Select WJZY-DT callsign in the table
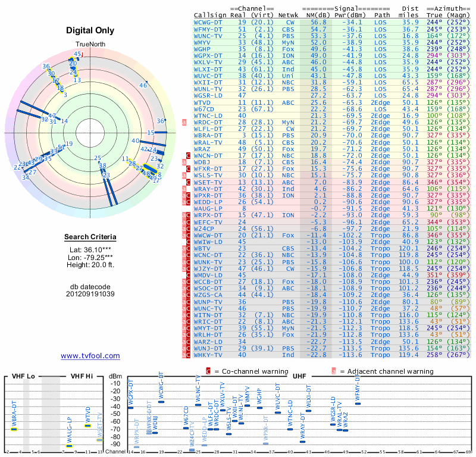 pyautogui.click(x=208, y=269)
